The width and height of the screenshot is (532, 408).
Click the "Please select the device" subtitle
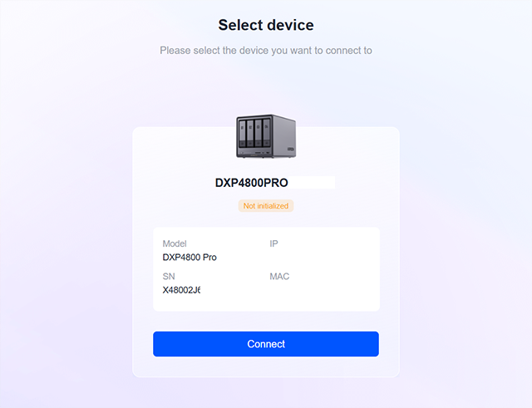click(x=266, y=51)
